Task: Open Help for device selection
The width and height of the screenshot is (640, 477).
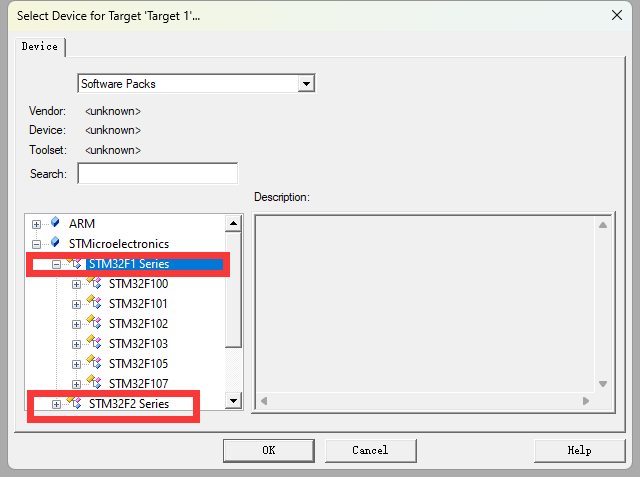Action: tap(580, 450)
